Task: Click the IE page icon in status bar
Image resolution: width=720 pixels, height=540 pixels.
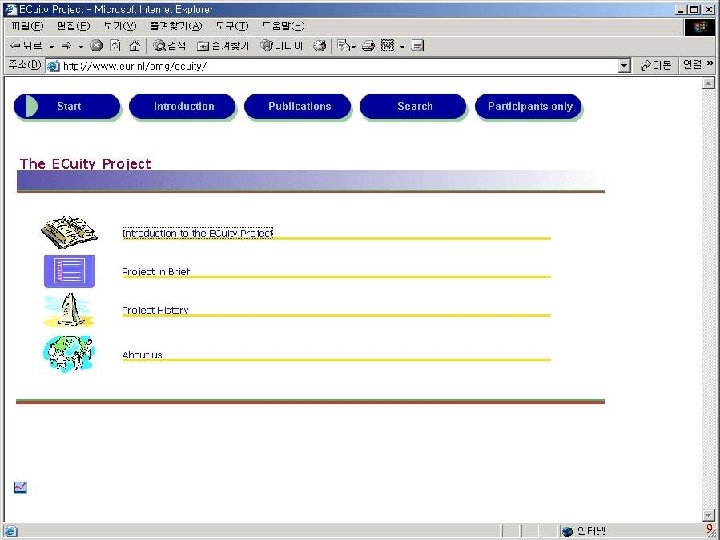Action: [x=10, y=532]
